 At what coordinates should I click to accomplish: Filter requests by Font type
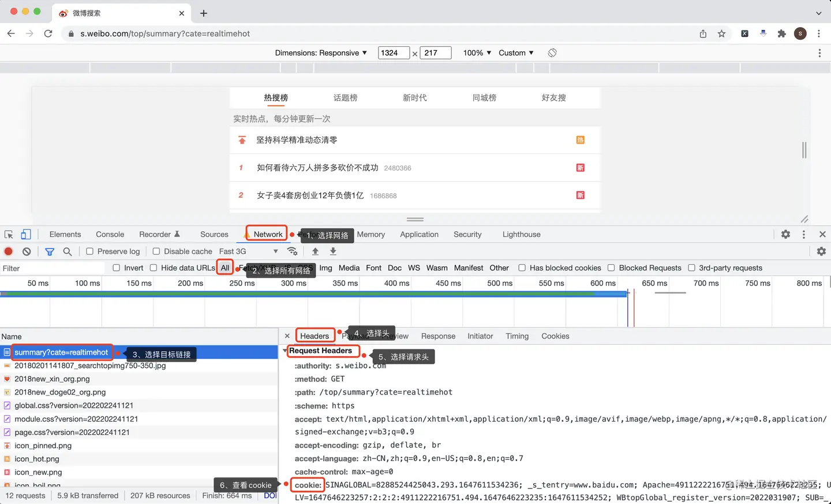pos(374,268)
